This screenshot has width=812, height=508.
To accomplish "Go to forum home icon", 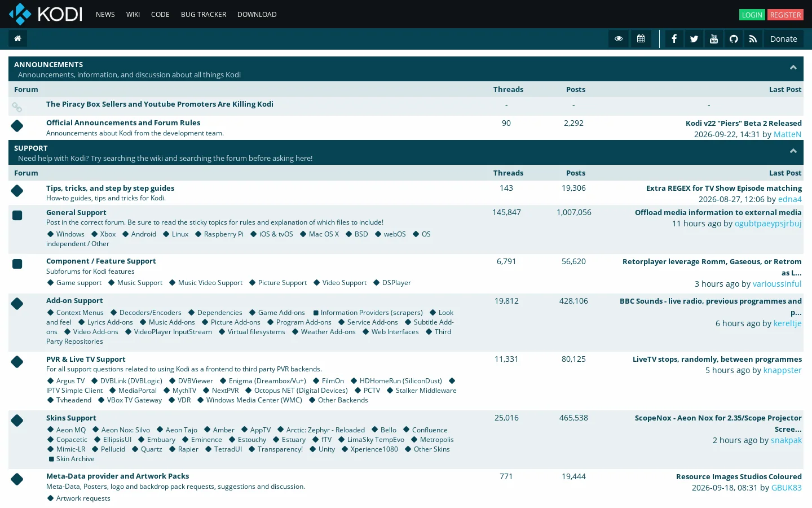I will pos(17,38).
